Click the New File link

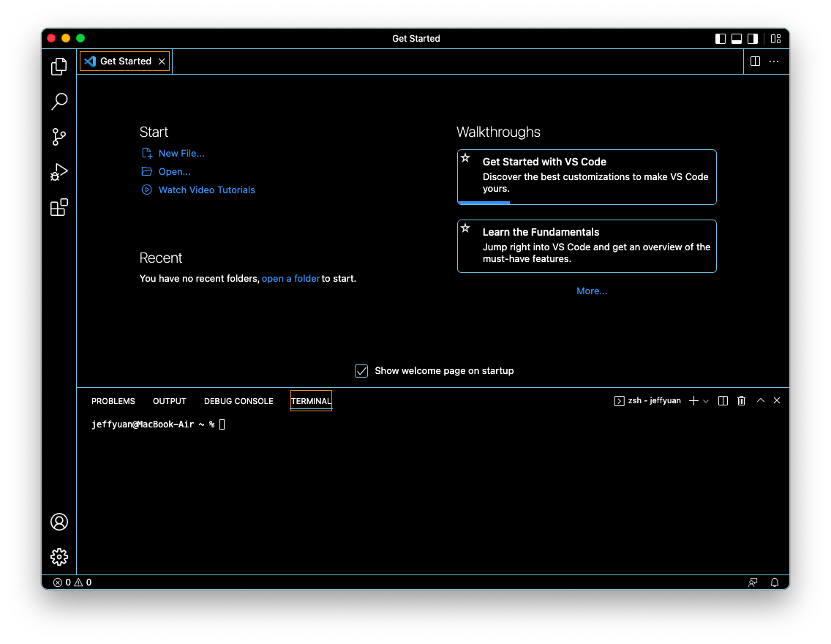point(181,153)
